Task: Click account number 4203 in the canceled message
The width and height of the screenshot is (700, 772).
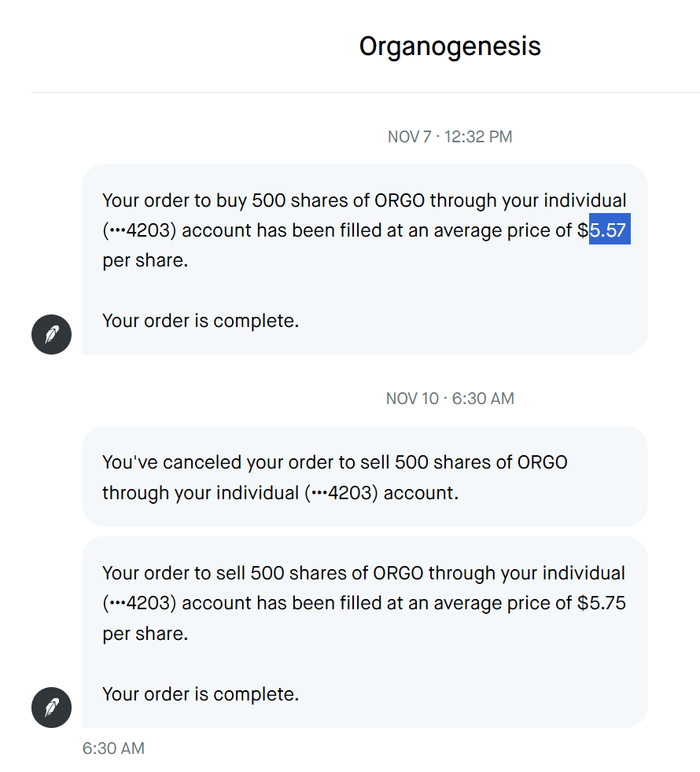Action: (333, 493)
